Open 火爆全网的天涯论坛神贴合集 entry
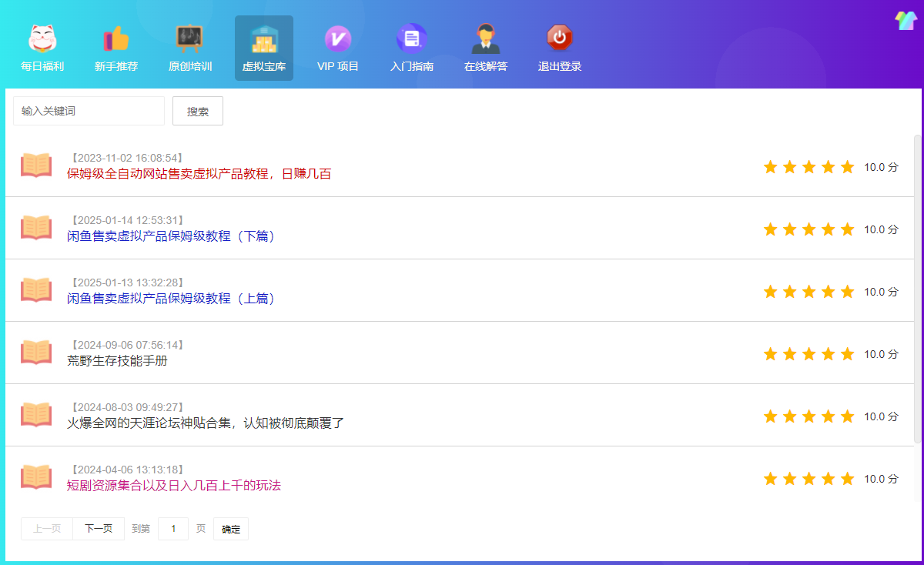 tap(206, 423)
